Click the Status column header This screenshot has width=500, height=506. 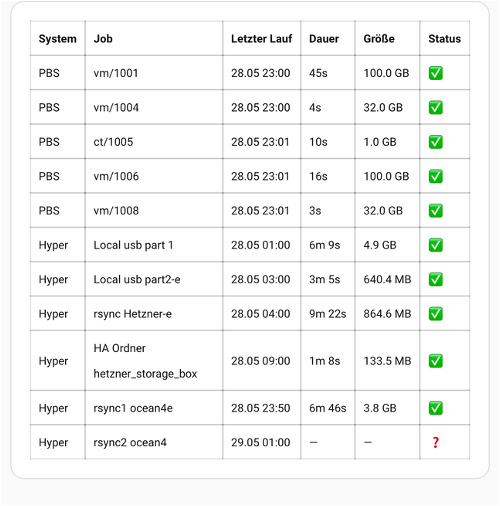(444, 39)
